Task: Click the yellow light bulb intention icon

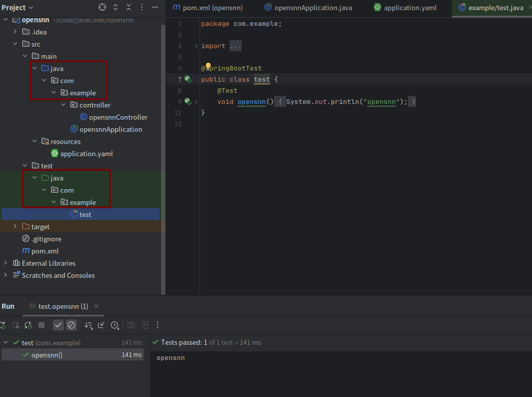Action: tap(208, 66)
